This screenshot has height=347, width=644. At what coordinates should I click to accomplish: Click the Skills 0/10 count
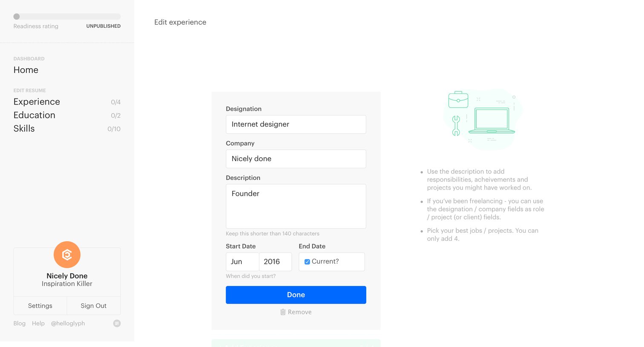[x=114, y=129]
